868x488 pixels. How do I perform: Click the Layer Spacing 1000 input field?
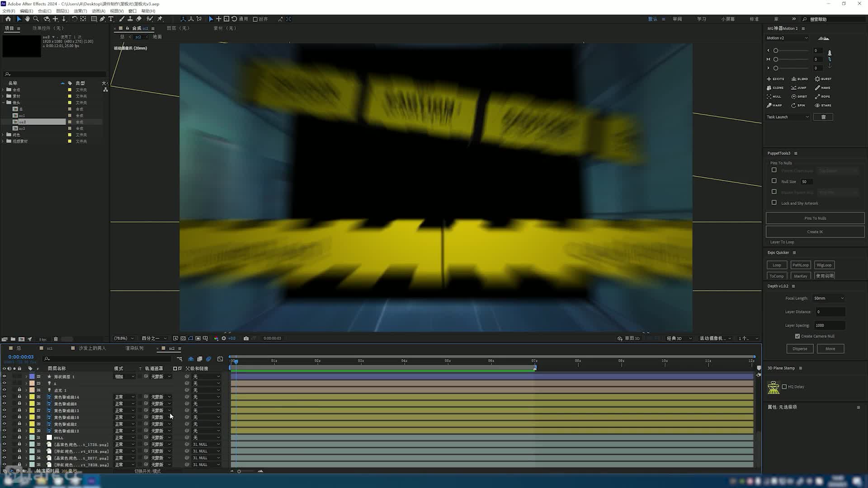829,325
